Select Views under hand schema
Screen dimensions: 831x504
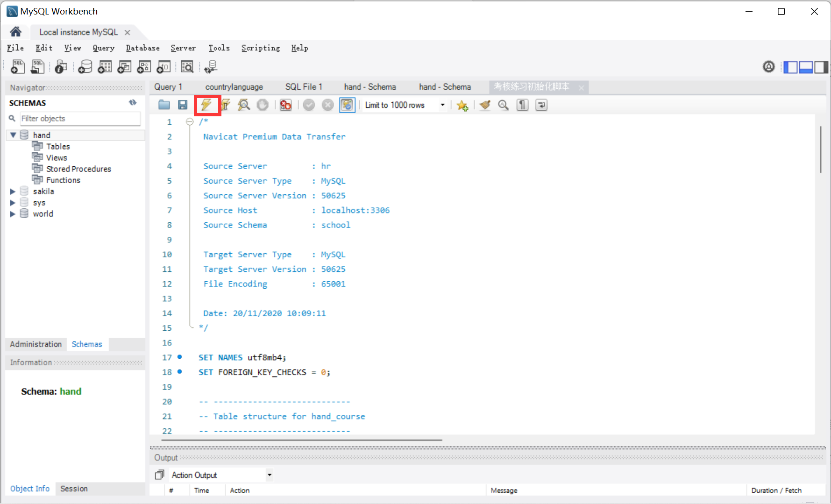57,157
